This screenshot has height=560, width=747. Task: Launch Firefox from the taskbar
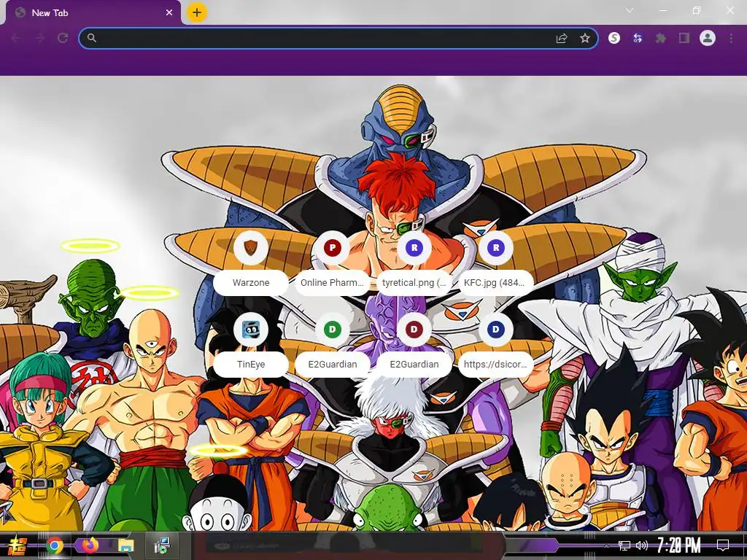[x=90, y=545]
